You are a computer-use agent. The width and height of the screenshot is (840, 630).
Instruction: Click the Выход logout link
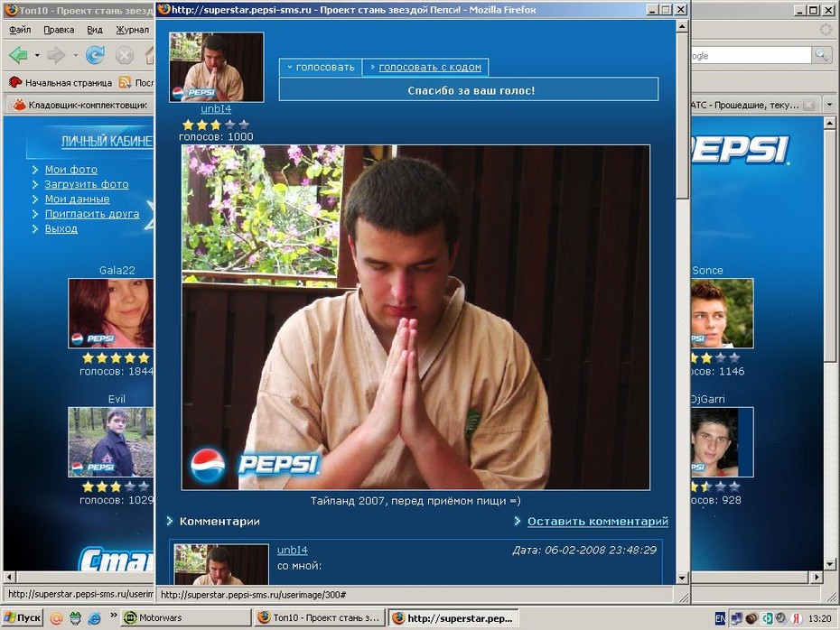(61, 228)
